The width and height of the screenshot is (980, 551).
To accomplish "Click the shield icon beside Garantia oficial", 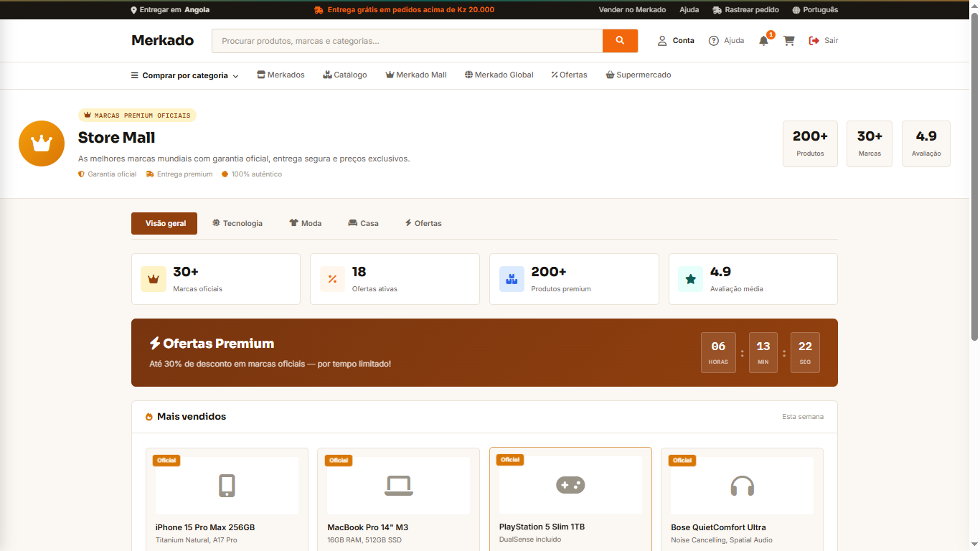I will pos(82,174).
